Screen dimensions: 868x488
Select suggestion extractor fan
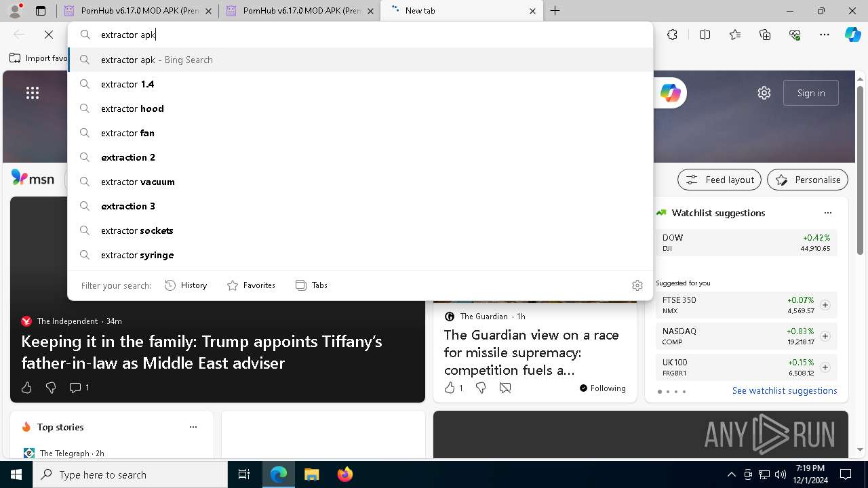[360, 133]
